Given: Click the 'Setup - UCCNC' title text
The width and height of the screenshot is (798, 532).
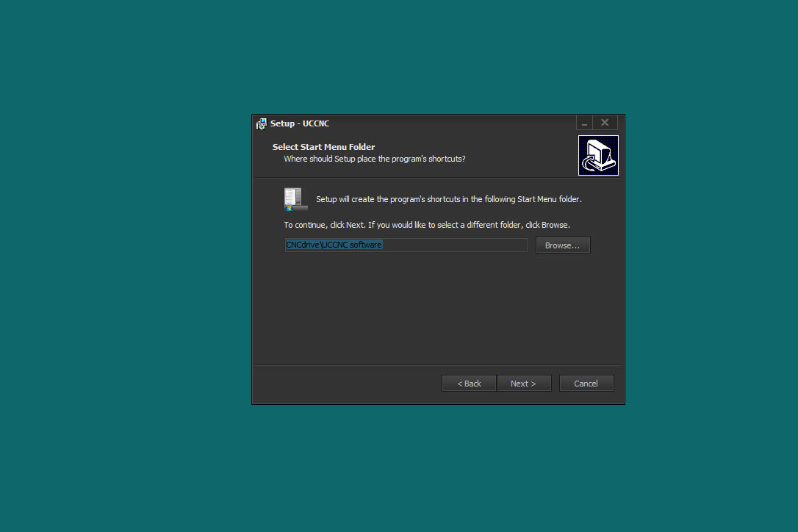Looking at the screenshot, I should pos(300,123).
